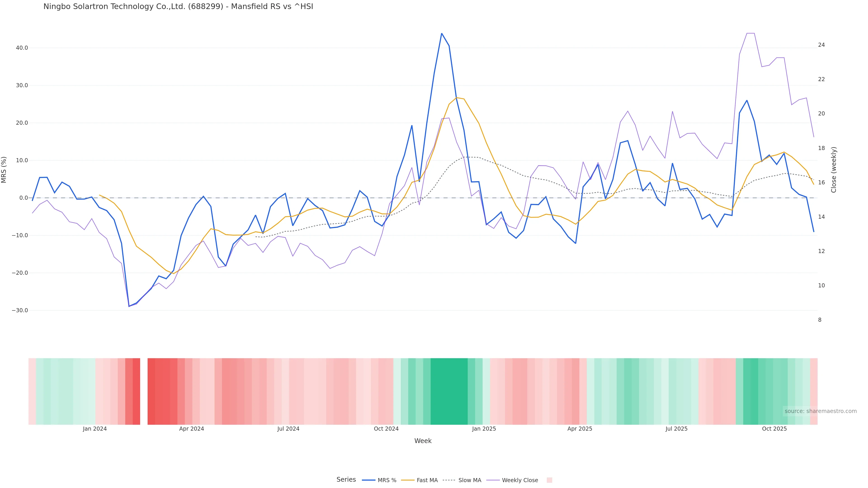Click the Jan 2025 x-axis label
868x488 pixels.
pyautogui.click(x=484, y=429)
